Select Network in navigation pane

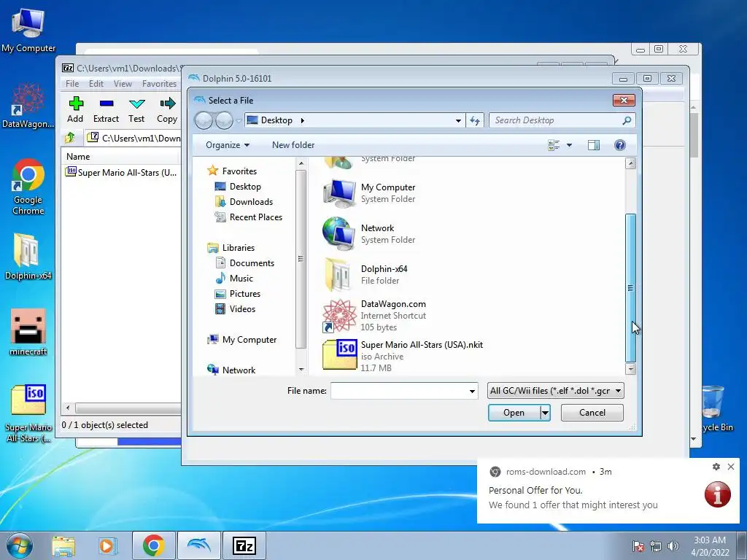tap(231, 370)
